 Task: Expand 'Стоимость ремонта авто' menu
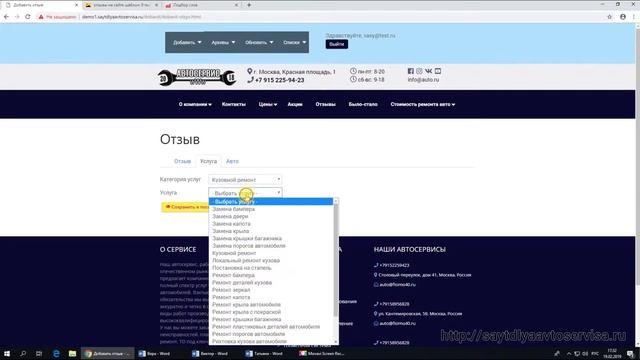(422, 104)
